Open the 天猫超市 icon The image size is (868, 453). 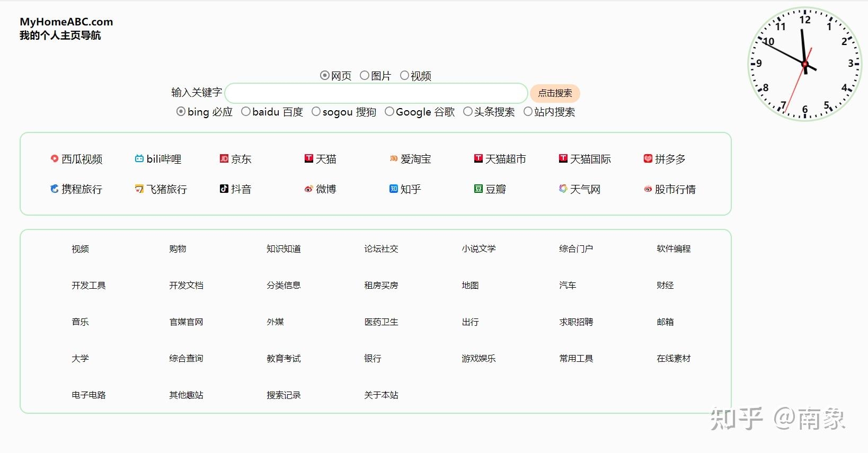point(479,158)
